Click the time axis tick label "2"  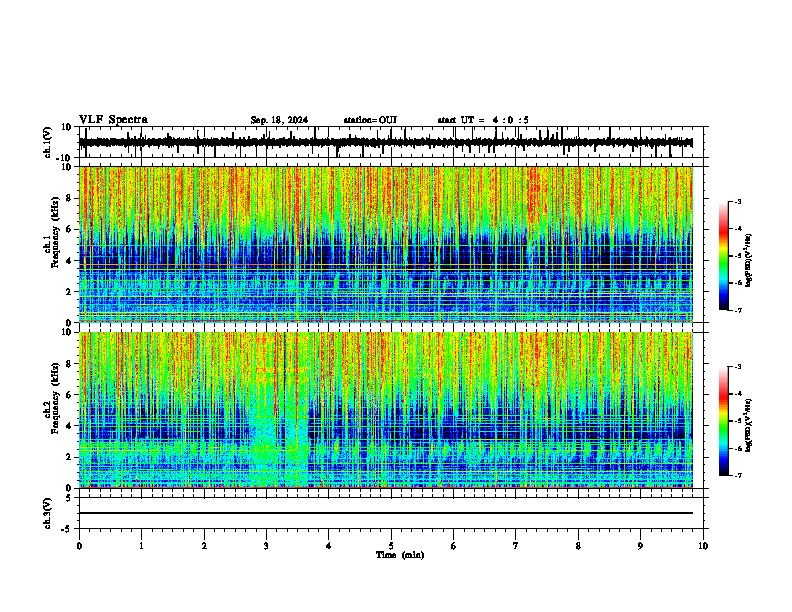(204, 546)
